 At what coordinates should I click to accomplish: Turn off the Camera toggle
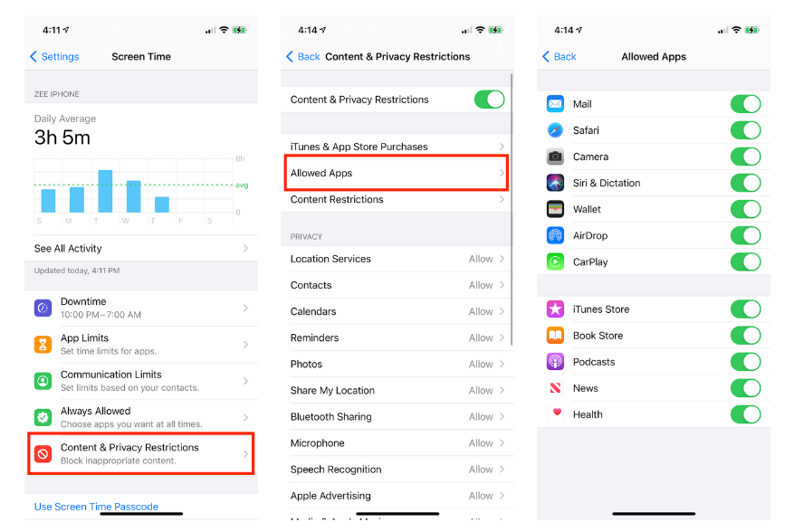coord(745,157)
